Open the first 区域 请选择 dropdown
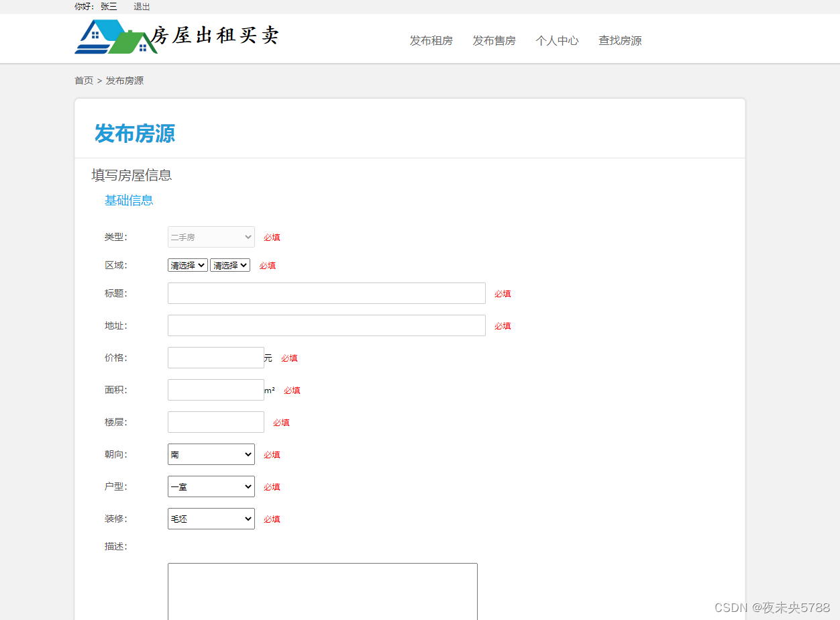Image resolution: width=840 pixels, height=620 pixels. [188, 265]
